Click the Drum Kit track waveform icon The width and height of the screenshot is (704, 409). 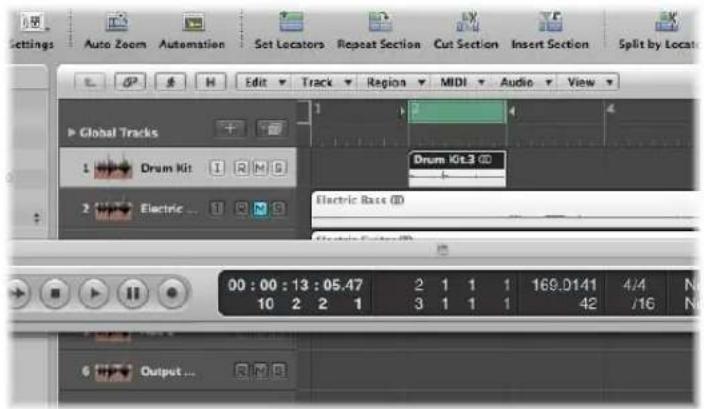click(113, 168)
